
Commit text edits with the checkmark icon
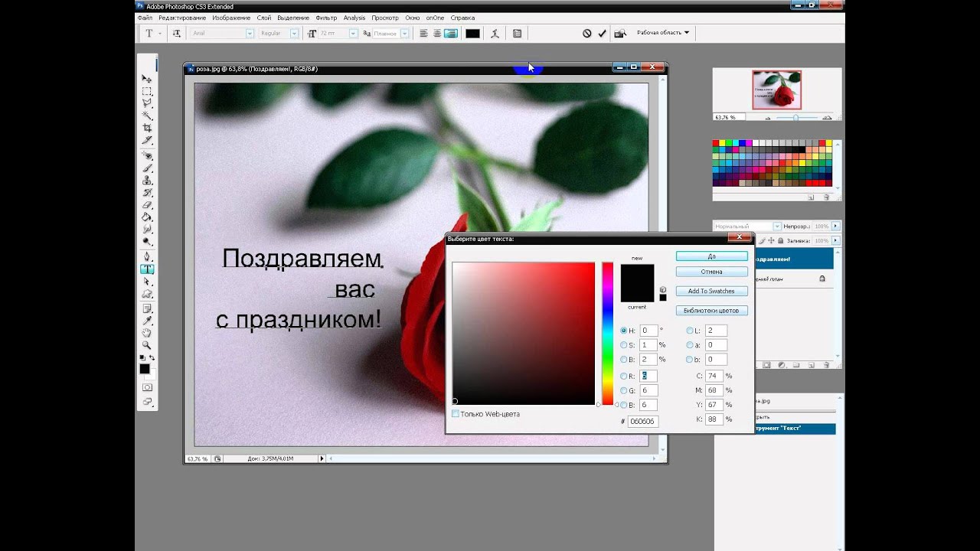[602, 33]
